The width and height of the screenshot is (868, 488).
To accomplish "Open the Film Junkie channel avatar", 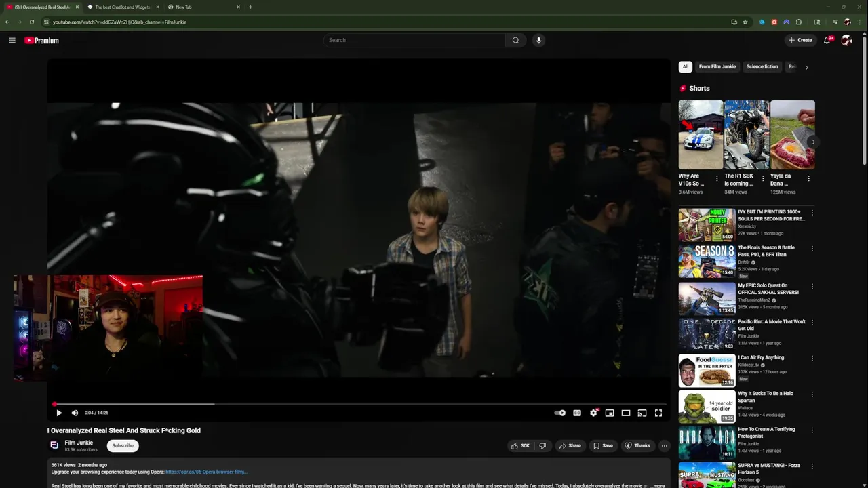I will click(x=54, y=445).
